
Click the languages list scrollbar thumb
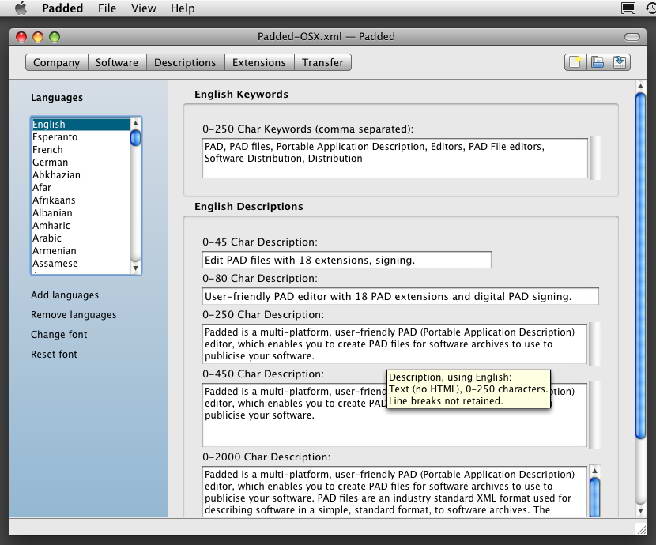(x=135, y=138)
